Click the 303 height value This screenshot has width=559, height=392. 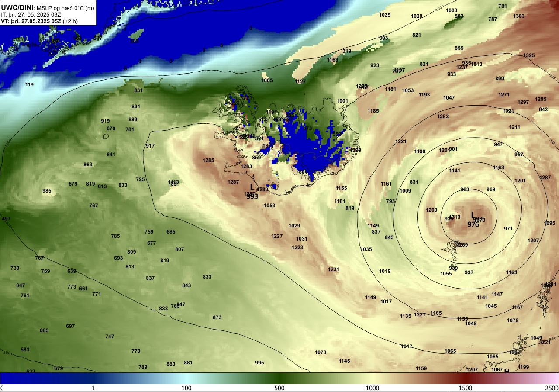383,38
